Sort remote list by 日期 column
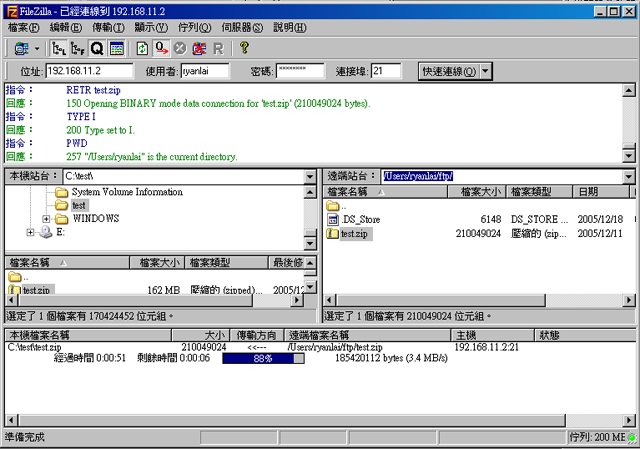 click(601, 192)
